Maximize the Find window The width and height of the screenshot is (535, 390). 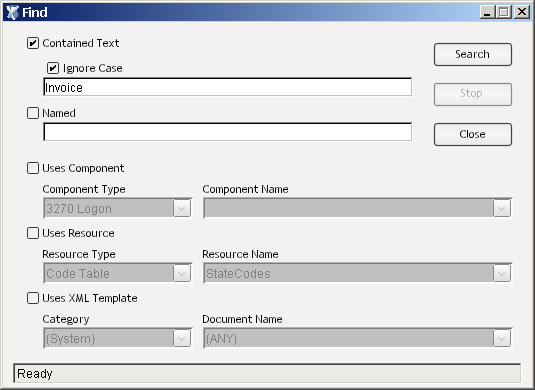coord(504,12)
